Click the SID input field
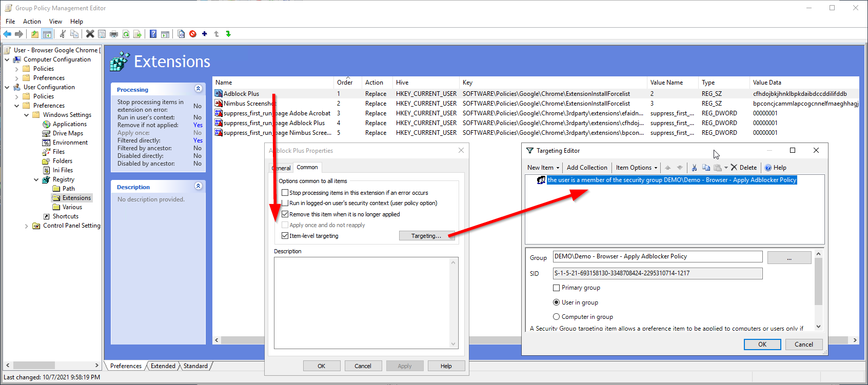The width and height of the screenshot is (868, 385). (x=657, y=273)
